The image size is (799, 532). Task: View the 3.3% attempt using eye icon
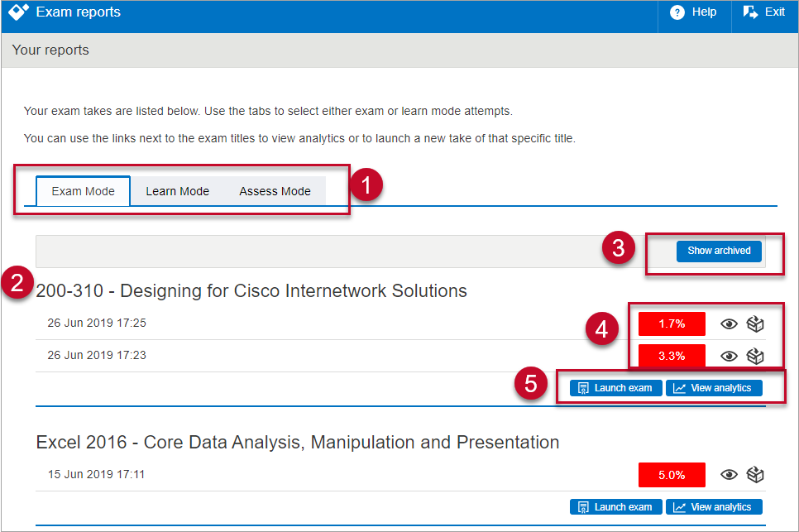729,356
